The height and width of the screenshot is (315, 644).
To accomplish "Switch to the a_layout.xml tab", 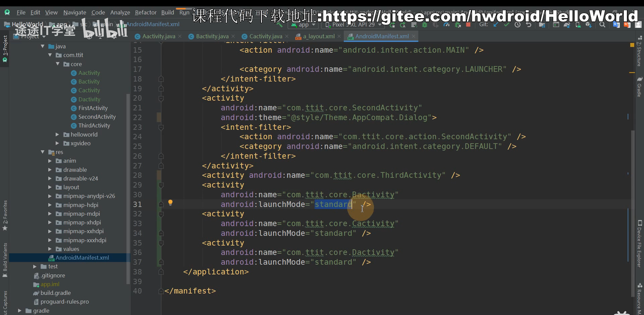I will [x=318, y=36].
